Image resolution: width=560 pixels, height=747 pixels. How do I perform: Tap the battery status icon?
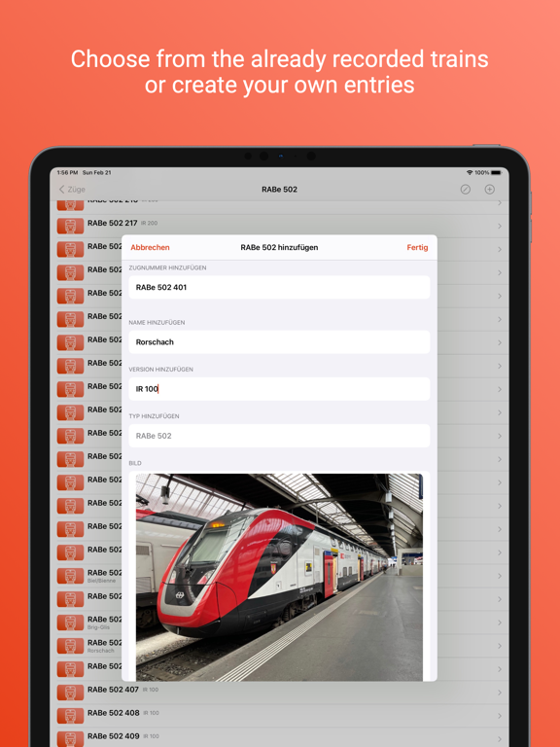click(x=496, y=172)
